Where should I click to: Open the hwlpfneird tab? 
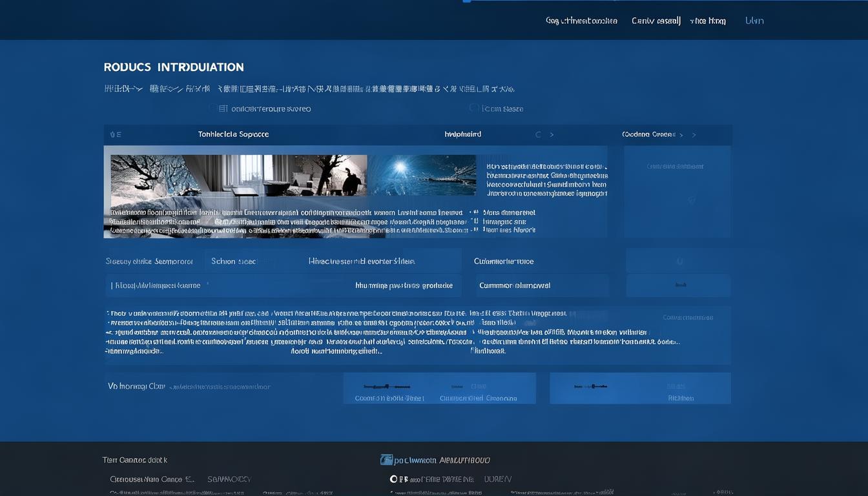tap(462, 134)
